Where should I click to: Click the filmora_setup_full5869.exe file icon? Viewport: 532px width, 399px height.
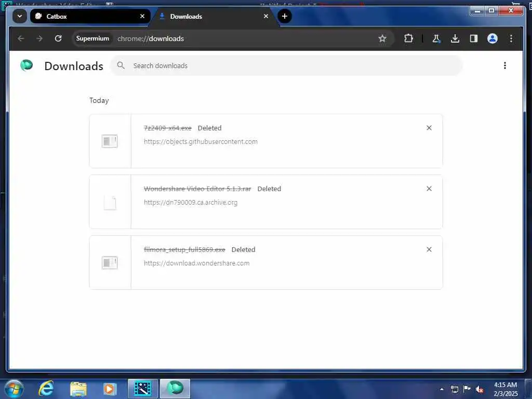click(110, 262)
